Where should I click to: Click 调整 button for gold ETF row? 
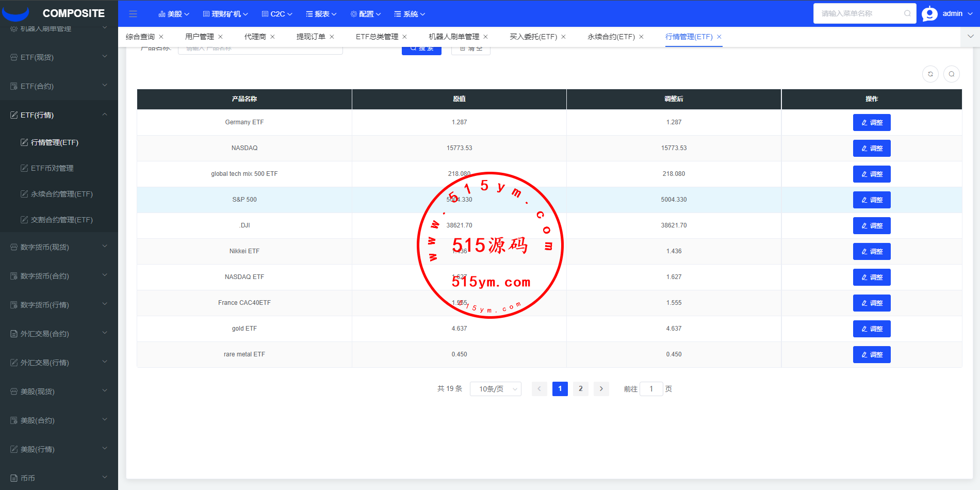pos(871,329)
